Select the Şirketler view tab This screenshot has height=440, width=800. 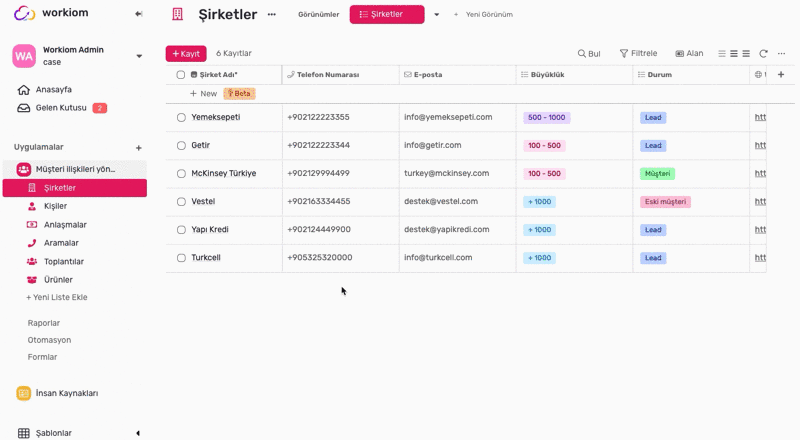387,14
